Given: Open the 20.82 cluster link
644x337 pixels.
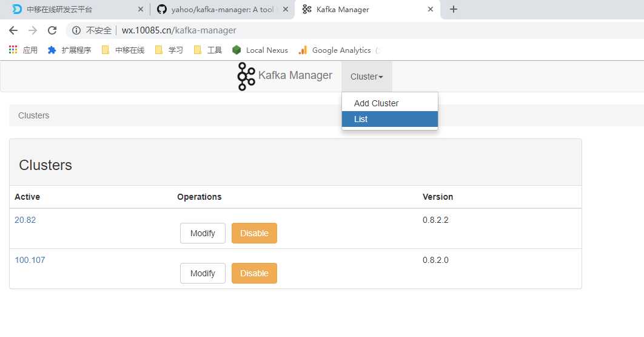Looking at the screenshot, I should pyautogui.click(x=25, y=220).
